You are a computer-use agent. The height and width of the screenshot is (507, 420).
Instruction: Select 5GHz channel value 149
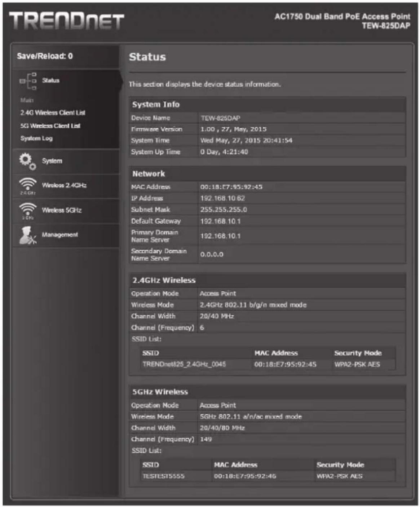pos(206,439)
